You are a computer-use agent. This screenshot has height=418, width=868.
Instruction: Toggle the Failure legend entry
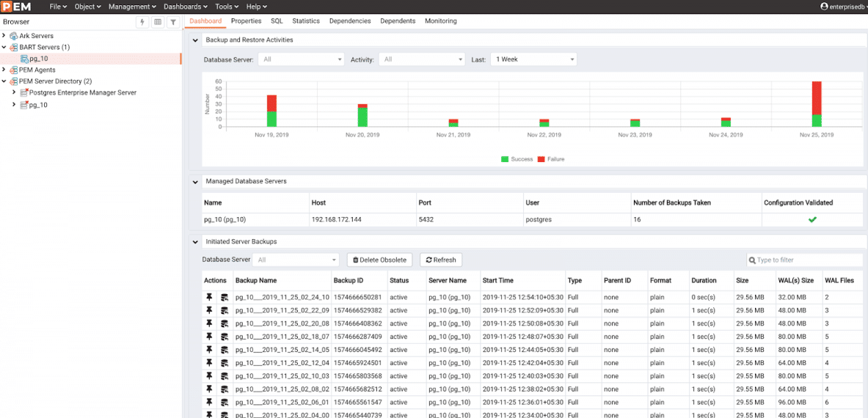coord(551,159)
